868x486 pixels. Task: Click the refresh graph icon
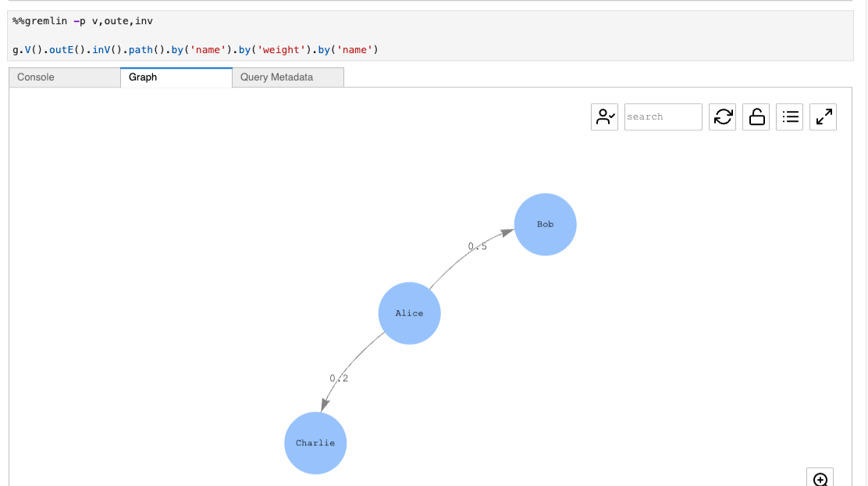point(723,117)
